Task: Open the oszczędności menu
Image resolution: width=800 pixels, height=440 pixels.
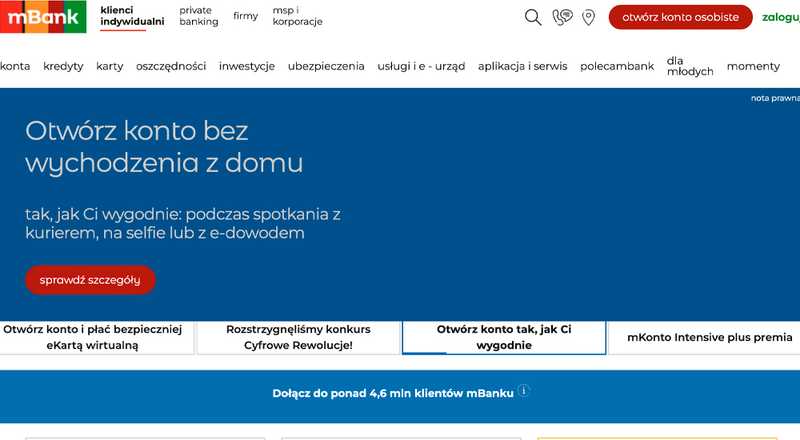Action: [171, 66]
